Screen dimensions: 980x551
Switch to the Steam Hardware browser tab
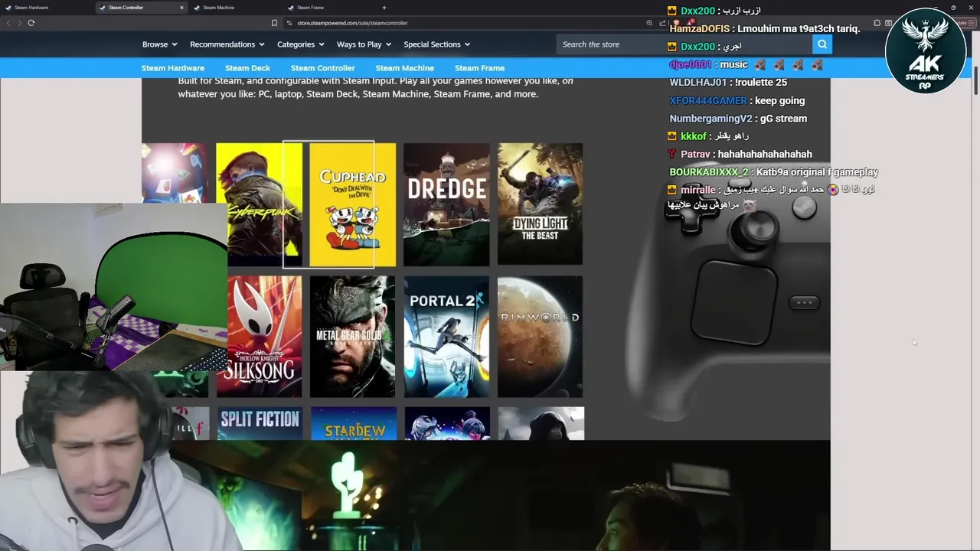[46, 8]
